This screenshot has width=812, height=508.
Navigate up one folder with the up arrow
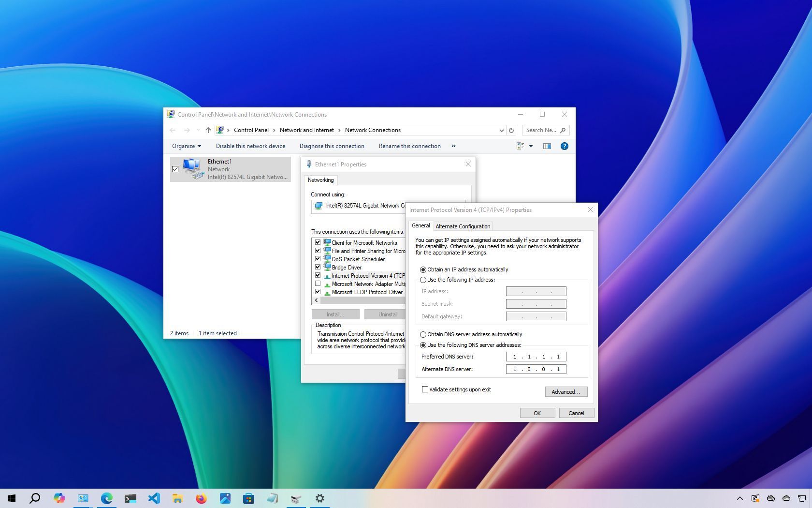pos(208,130)
